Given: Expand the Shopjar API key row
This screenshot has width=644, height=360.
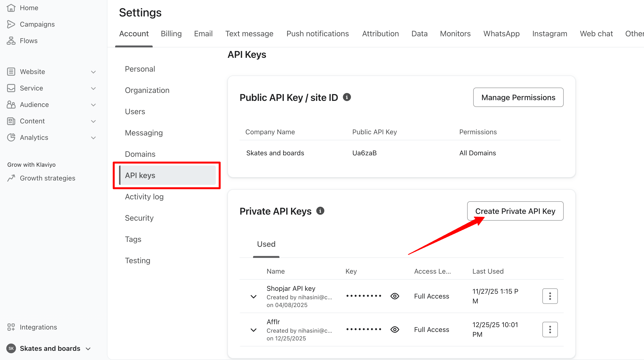Looking at the screenshot, I should (254, 297).
